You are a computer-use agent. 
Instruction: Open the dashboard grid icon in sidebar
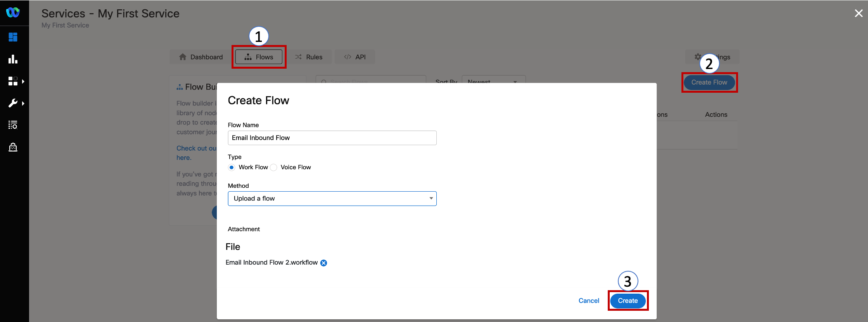click(13, 37)
